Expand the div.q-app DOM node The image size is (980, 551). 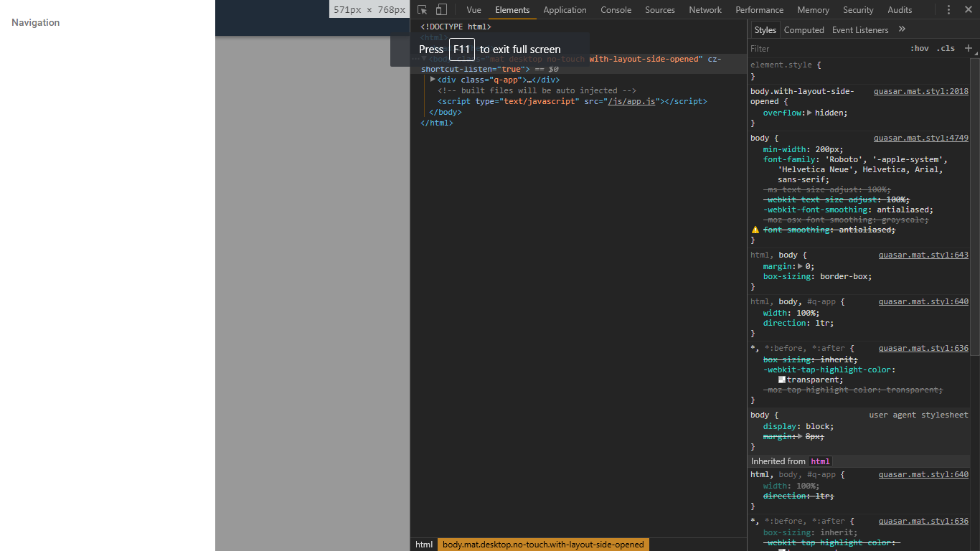tap(433, 80)
